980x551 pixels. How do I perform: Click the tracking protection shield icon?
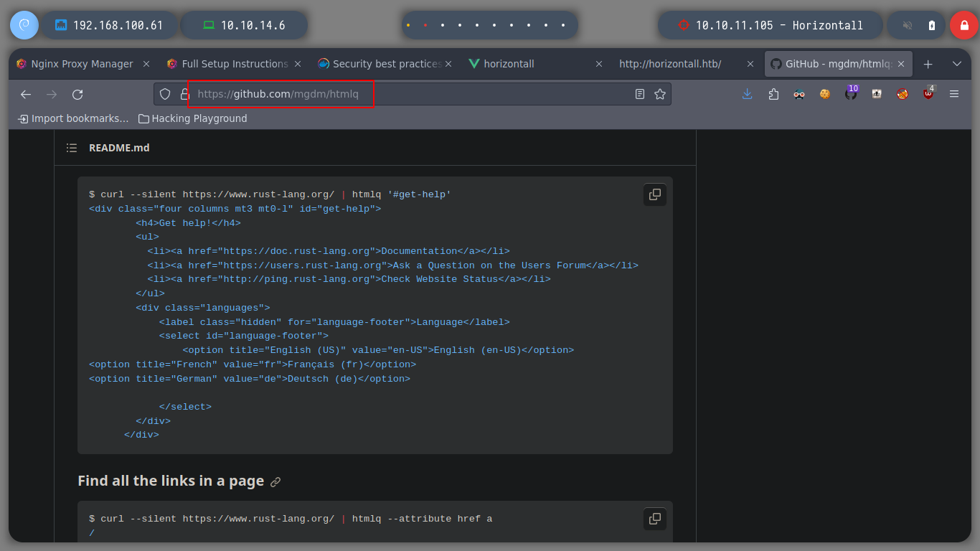pos(165,94)
